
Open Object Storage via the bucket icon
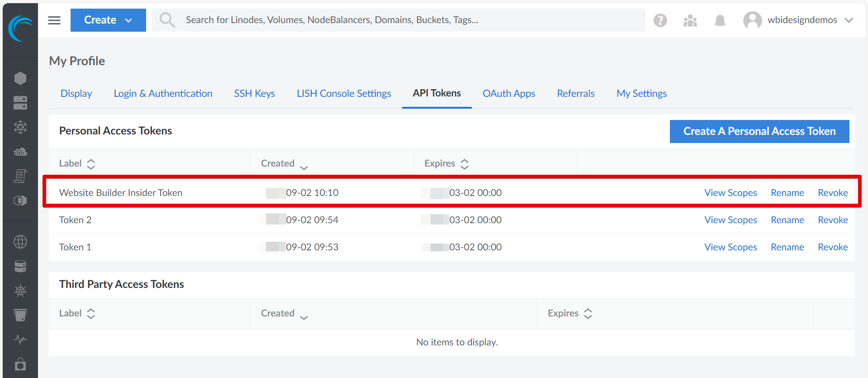point(20,315)
